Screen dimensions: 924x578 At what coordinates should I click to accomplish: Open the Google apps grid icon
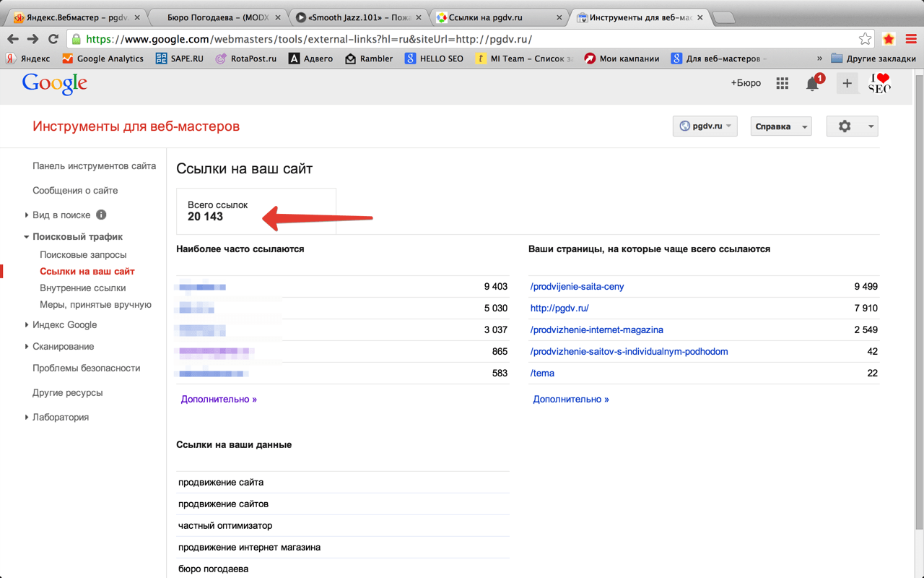(x=782, y=84)
